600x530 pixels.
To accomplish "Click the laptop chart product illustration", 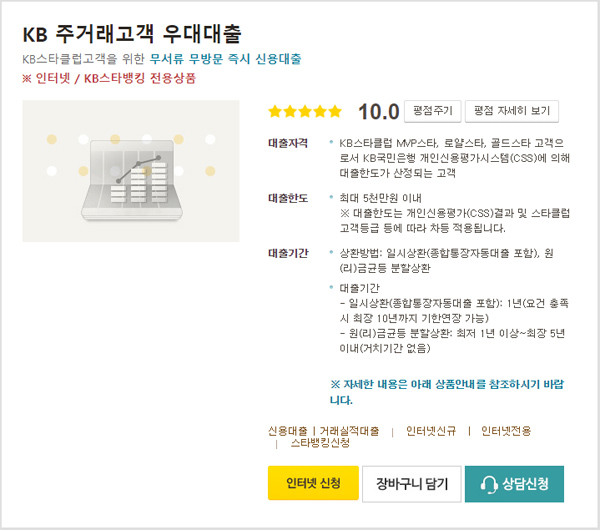I will click(x=131, y=171).
